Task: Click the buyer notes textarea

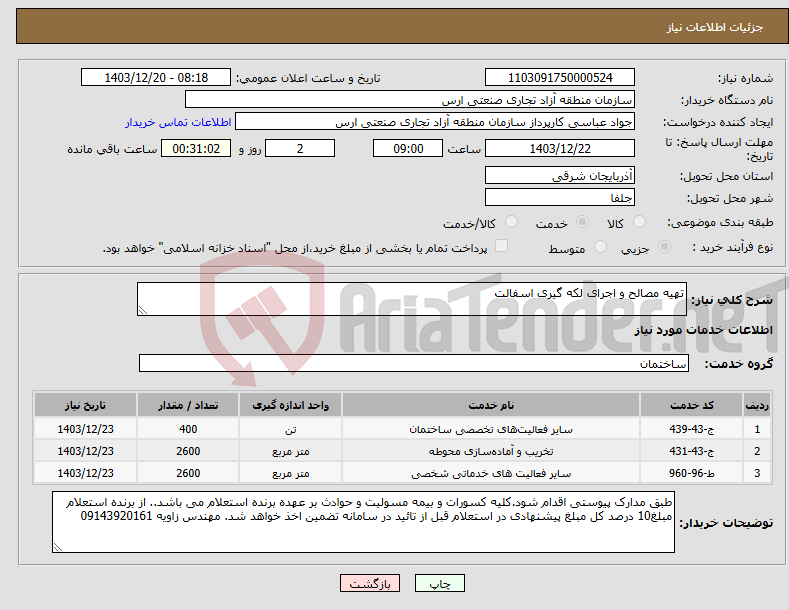Action: [363, 522]
